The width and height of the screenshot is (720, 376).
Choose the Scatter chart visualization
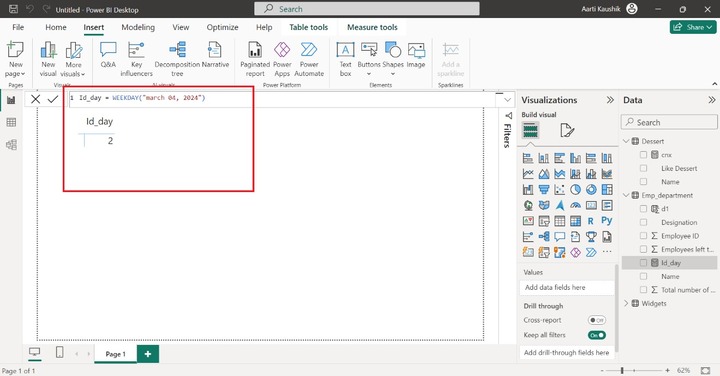tap(559, 190)
